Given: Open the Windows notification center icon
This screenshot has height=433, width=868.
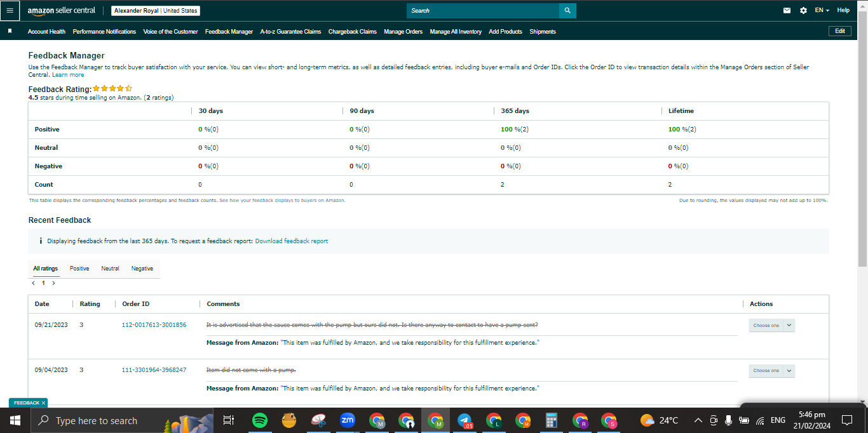Looking at the screenshot, I should click(846, 420).
